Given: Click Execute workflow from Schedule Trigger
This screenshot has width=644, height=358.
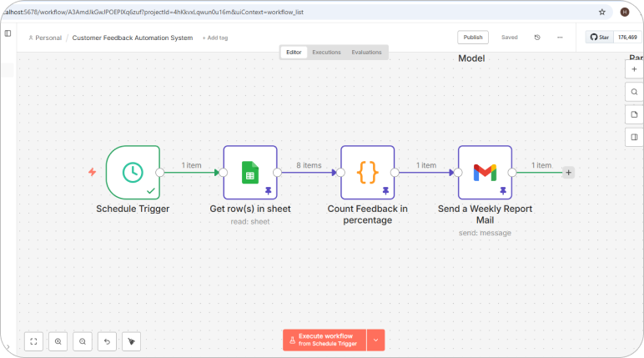Looking at the screenshot, I should [325, 340].
